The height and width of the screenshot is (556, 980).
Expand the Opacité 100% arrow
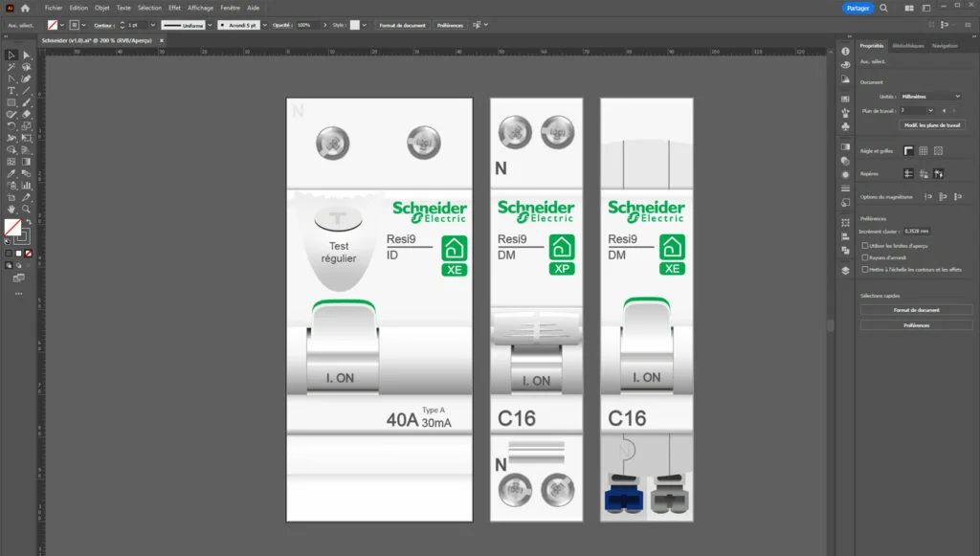[x=325, y=25]
